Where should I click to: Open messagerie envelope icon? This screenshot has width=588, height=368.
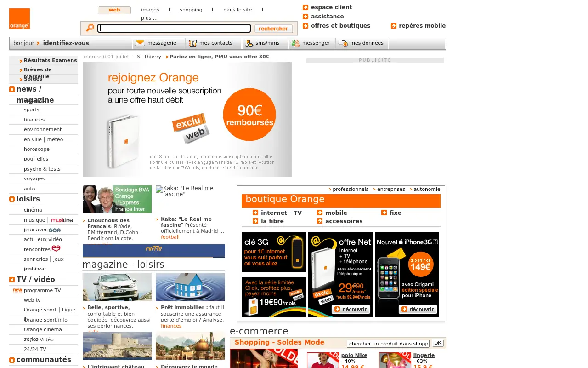[x=140, y=43]
